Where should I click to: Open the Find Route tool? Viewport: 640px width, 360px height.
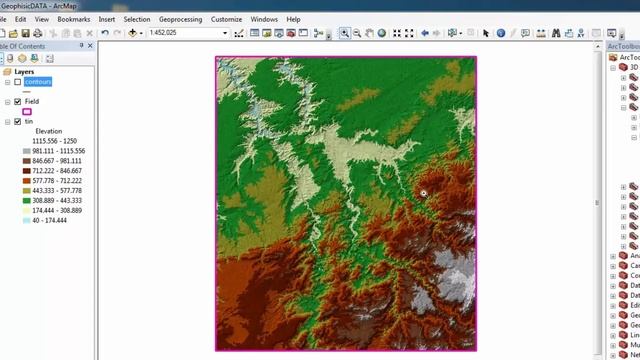click(569, 33)
